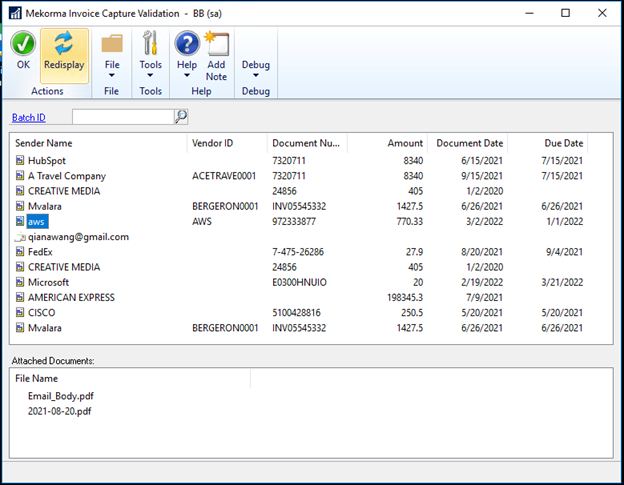Image resolution: width=624 pixels, height=485 pixels.
Task: Select the aws sender entry
Action: coord(37,222)
